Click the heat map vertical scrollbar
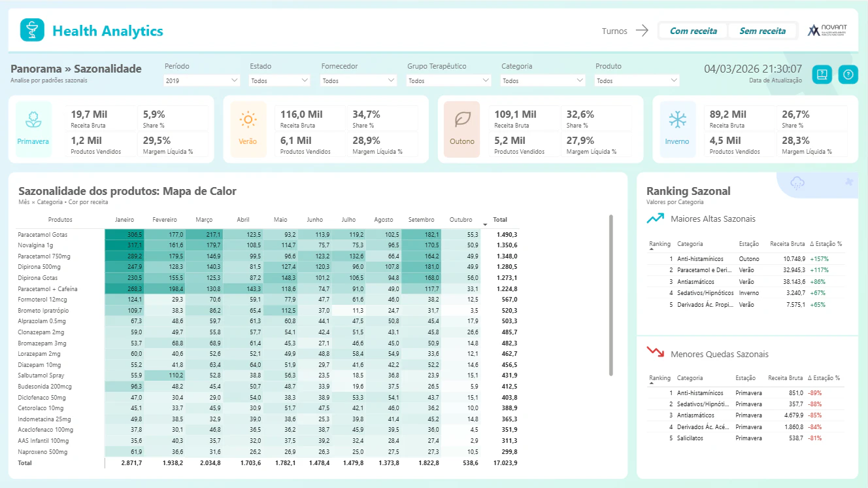The image size is (868, 488). pyautogui.click(x=610, y=295)
